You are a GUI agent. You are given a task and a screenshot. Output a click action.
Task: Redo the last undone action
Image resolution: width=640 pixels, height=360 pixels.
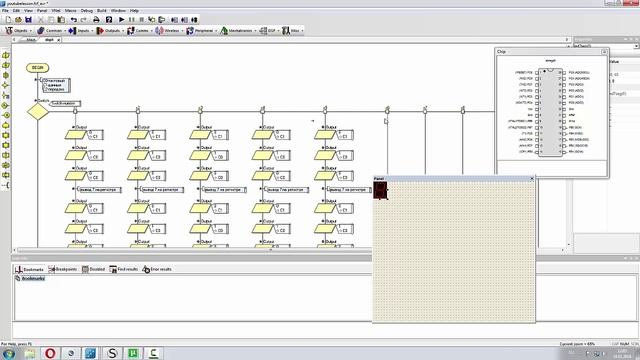[x=84, y=20]
